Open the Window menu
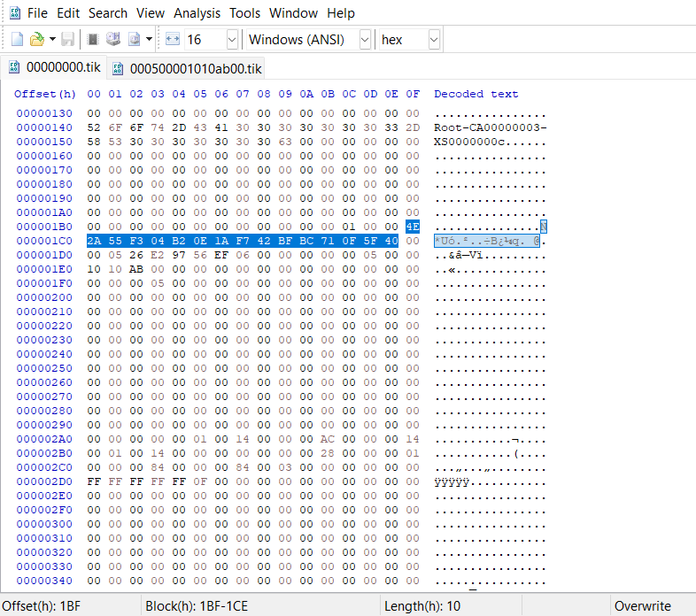 click(x=293, y=13)
